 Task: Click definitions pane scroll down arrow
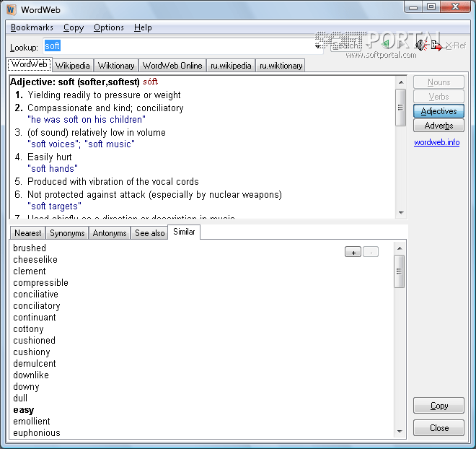coord(401,212)
